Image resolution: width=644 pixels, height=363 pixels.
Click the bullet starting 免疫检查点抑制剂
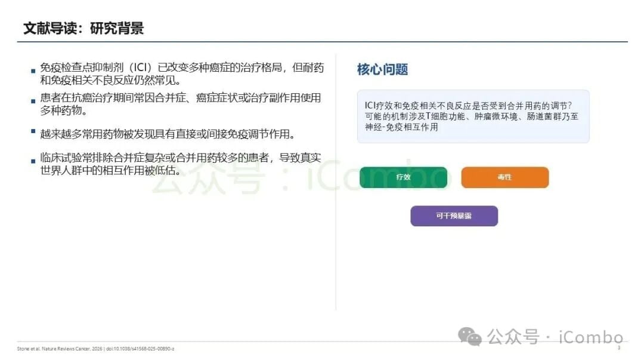(181, 73)
